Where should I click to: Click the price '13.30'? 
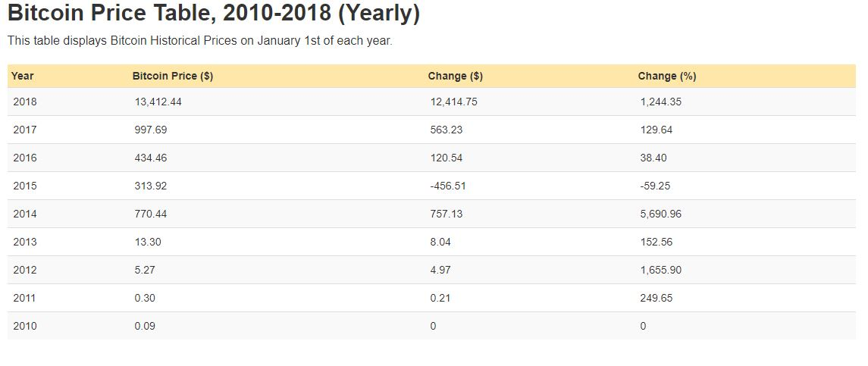coord(148,242)
